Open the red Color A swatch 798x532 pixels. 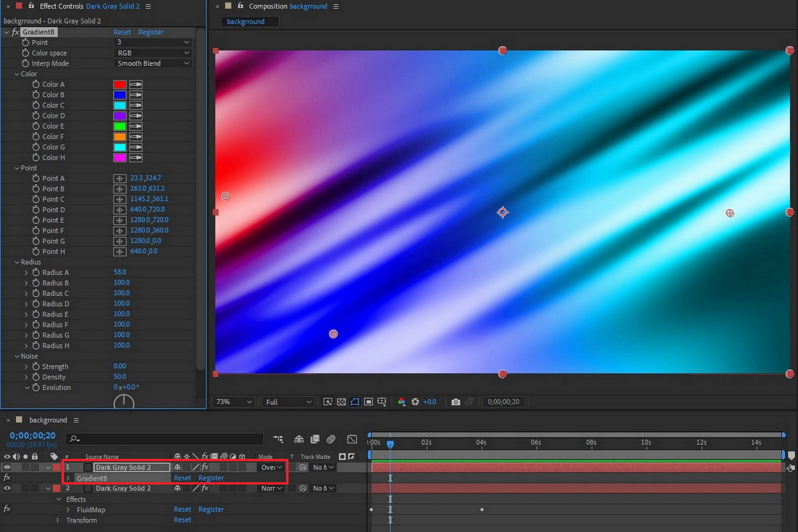[x=120, y=85]
